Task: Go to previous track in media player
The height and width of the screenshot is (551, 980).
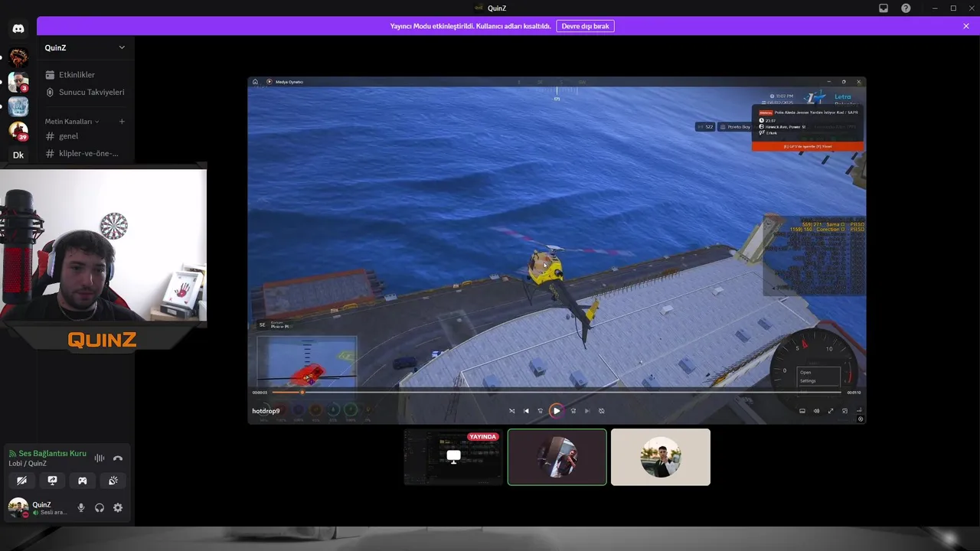Action: 526,411
